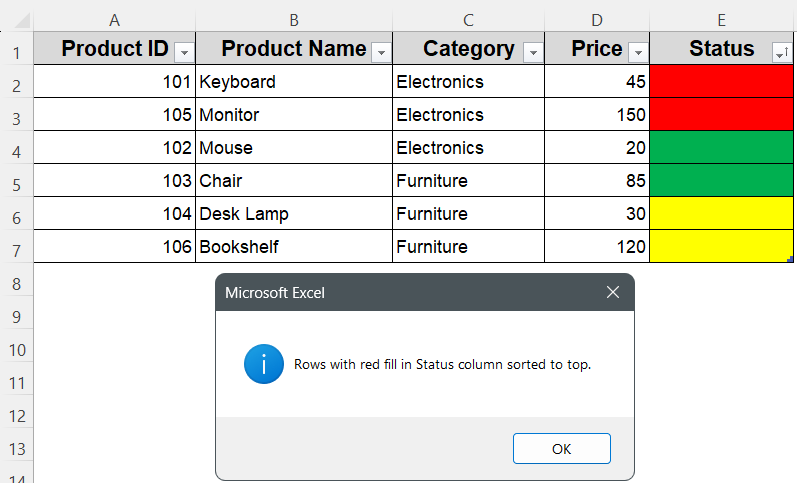The height and width of the screenshot is (483, 797).
Task: Select column E header
Action: coord(722,20)
